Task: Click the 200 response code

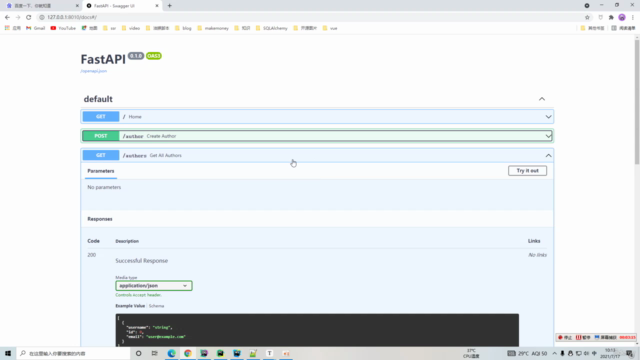Action: pos(92,255)
